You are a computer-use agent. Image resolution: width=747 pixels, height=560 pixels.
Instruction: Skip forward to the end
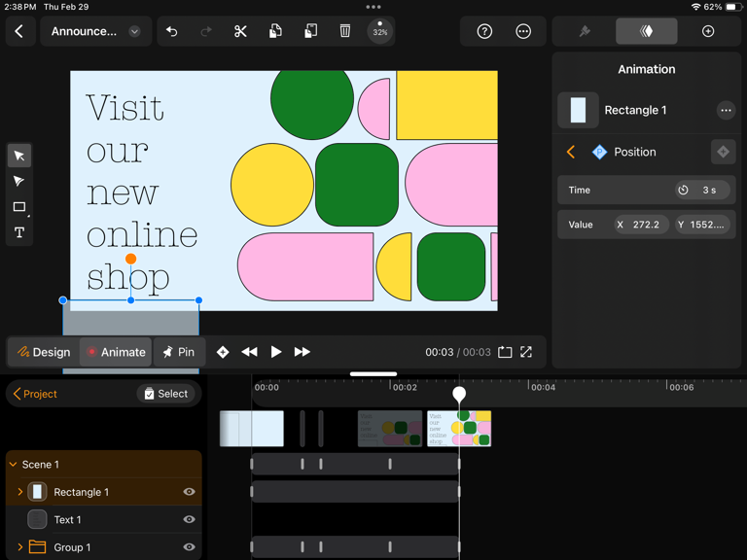click(x=302, y=352)
